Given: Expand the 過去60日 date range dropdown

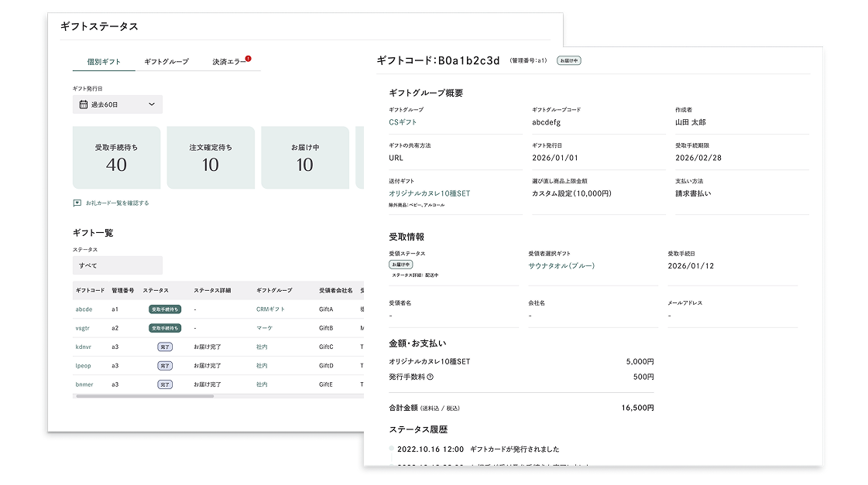Looking at the screenshot, I should coord(118,104).
